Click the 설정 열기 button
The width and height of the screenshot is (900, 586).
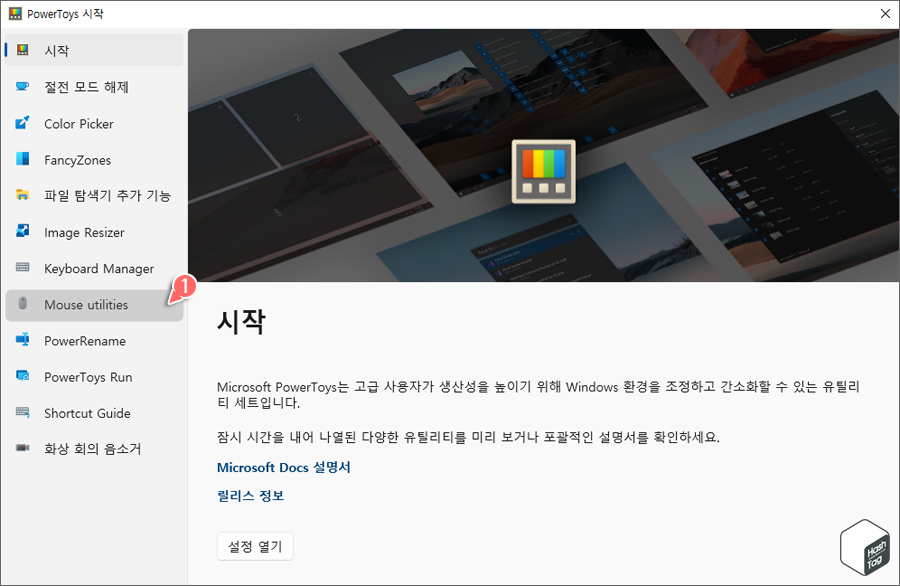pyautogui.click(x=255, y=546)
